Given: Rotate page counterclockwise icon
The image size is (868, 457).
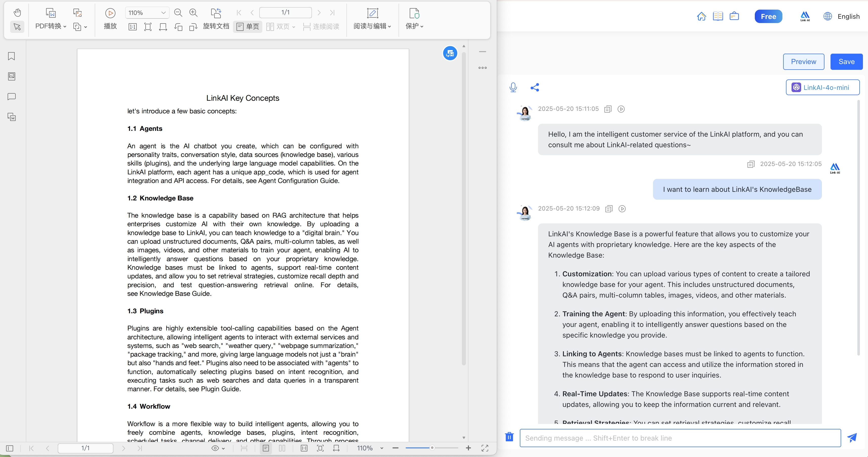Looking at the screenshot, I should (178, 27).
